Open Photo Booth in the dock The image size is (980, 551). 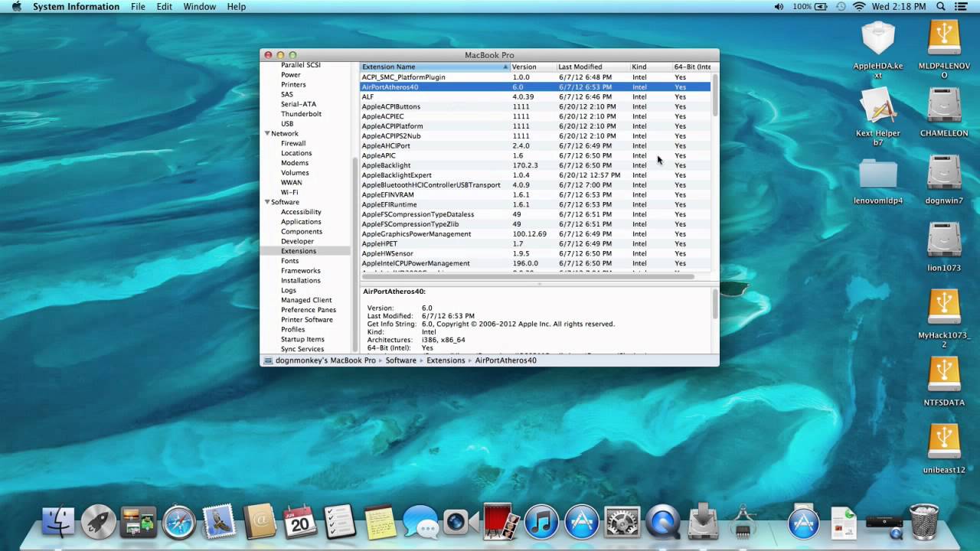coord(501,522)
